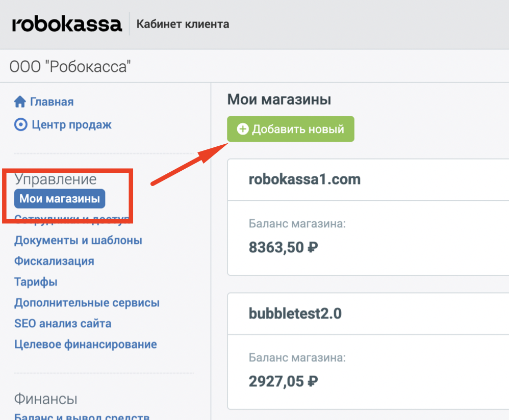Click the company name ООО "Робокасса"
The width and height of the screenshot is (509, 420).
click(x=70, y=66)
